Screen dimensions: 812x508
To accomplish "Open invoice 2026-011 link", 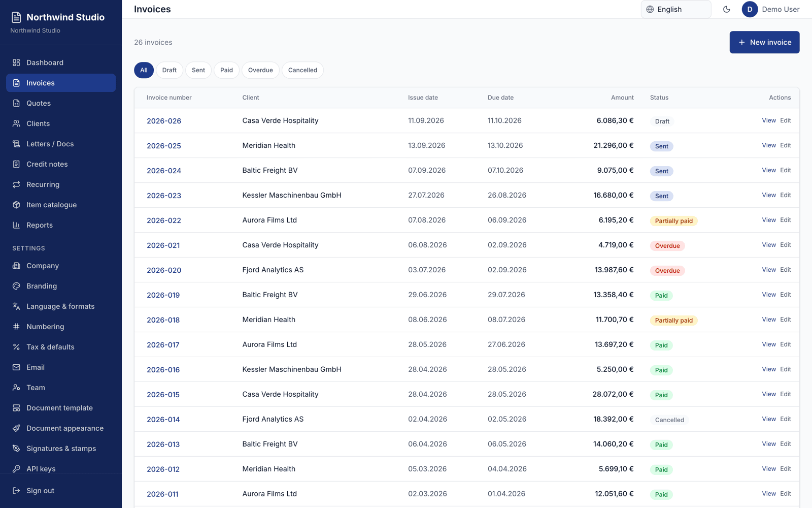I will tap(162, 494).
